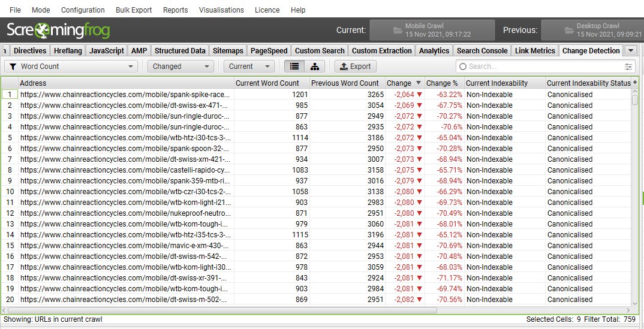Click the Address column header
644x329 pixels.
pos(126,83)
